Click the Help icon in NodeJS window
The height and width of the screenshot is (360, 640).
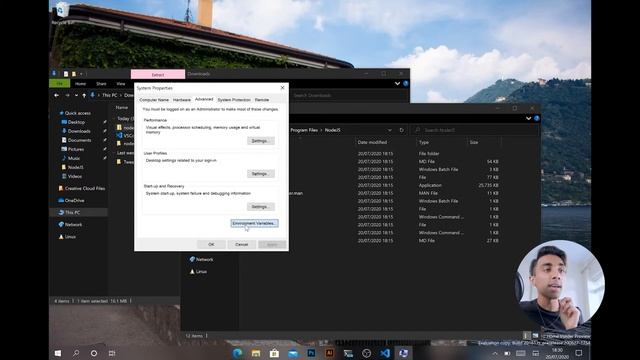tap(537, 118)
